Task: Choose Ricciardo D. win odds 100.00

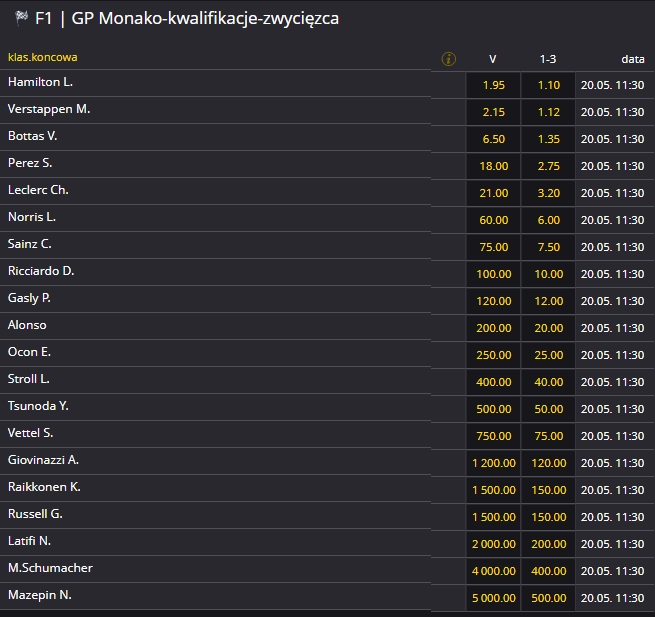Action: coord(493,274)
